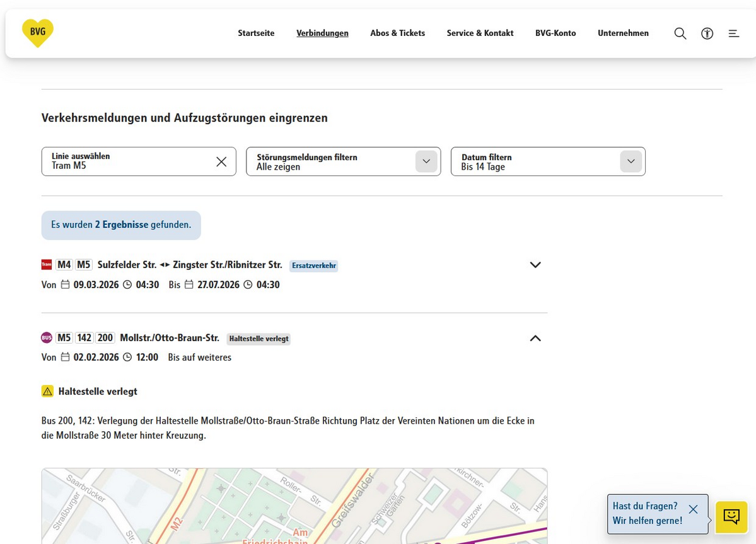Click the clock icon after 09.03.2026
The image size is (756, 544).
tap(127, 284)
